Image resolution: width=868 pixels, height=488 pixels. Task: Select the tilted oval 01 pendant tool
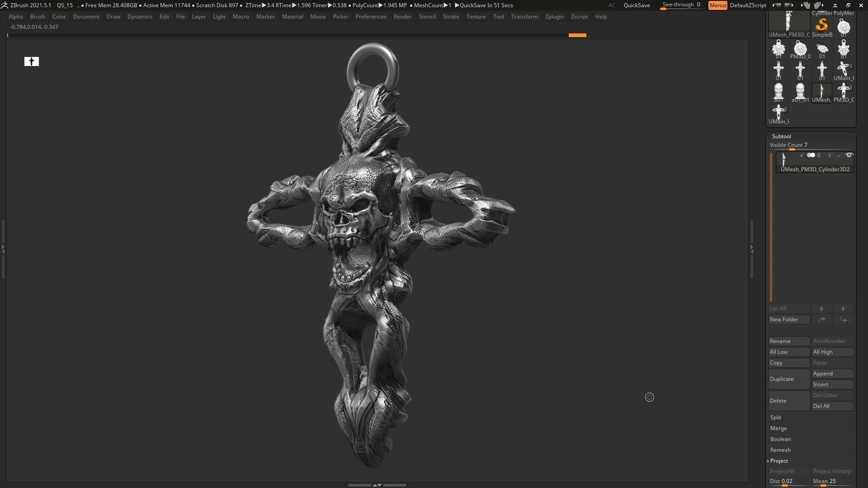[x=822, y=49]
